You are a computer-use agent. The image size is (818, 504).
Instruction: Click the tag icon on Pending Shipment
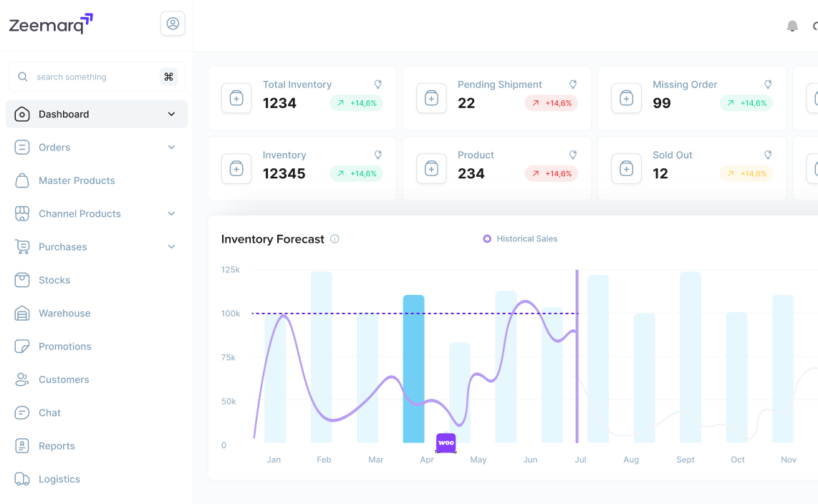[573, 84]
